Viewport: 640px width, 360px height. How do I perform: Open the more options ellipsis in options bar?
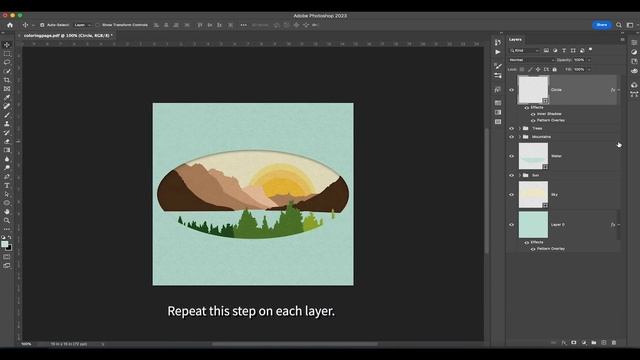tap(243, 25)
